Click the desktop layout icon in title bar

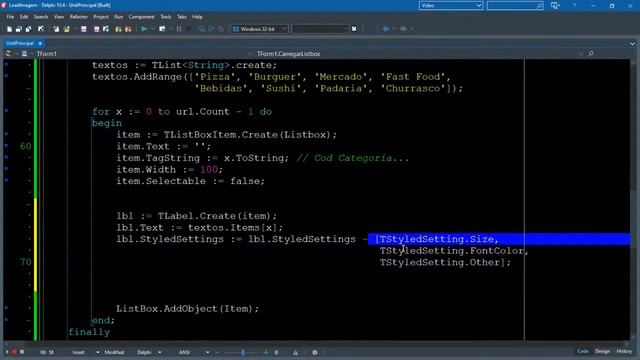(x=554, y=6)
